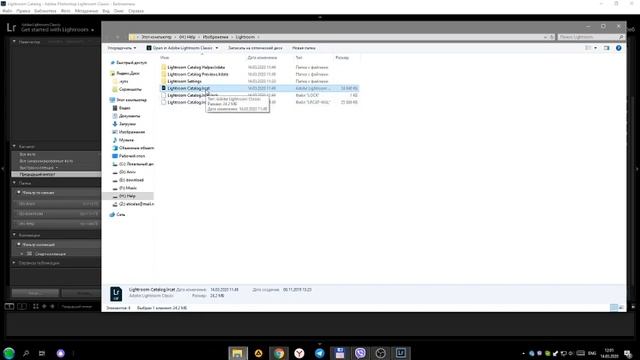Collapse the Коллекции panel in Lightroom

(14, 235)
